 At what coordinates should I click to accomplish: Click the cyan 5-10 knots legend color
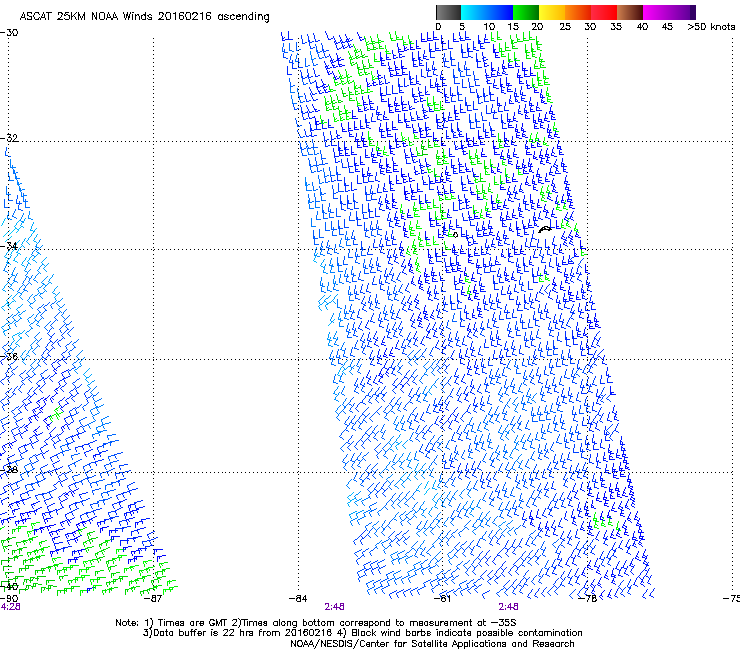coord(474,12)
